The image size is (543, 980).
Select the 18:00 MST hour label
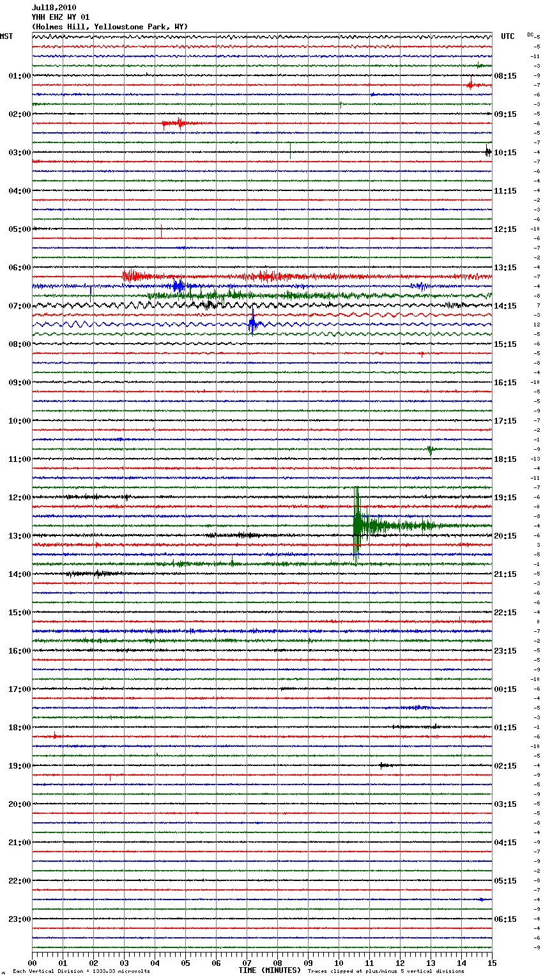point(20,728)
